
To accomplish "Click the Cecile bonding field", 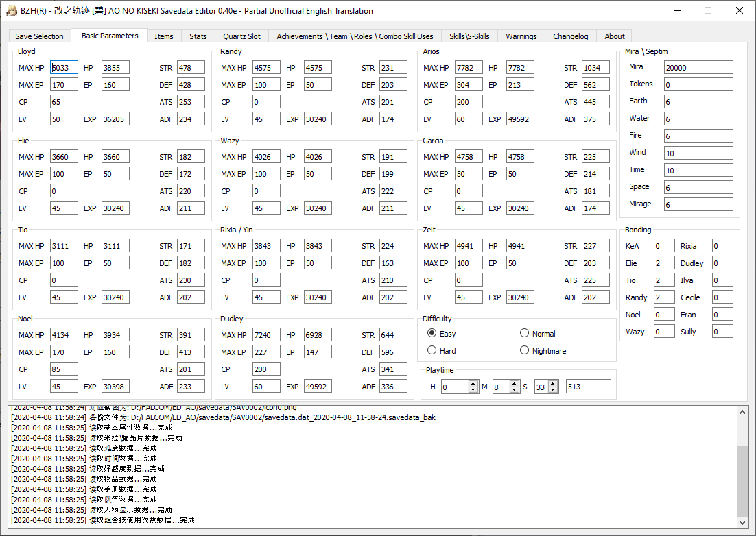I will tap(722, 297).
